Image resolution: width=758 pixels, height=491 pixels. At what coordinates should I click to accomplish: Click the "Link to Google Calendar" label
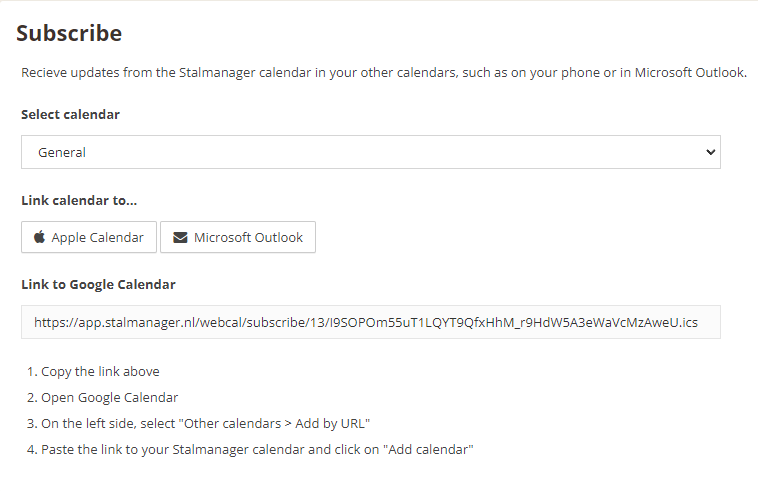(98, 285)
